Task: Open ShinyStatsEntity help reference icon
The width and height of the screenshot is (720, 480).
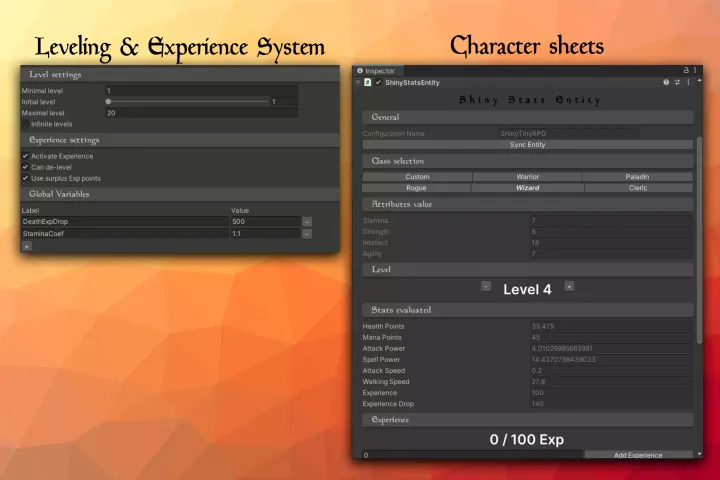Action: 666,82
